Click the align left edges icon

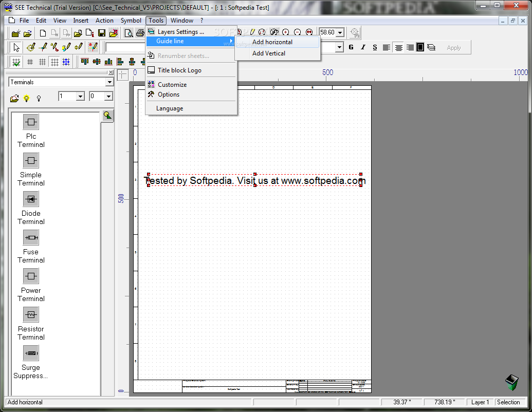coord(120,62)
